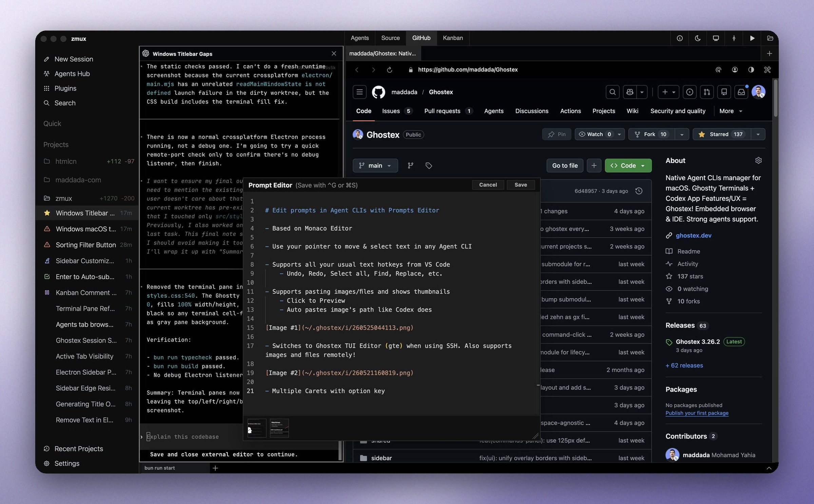Switch to the Agents top tab
The width and height of the screenshot is (814, 504).
[x=360, y=38]
